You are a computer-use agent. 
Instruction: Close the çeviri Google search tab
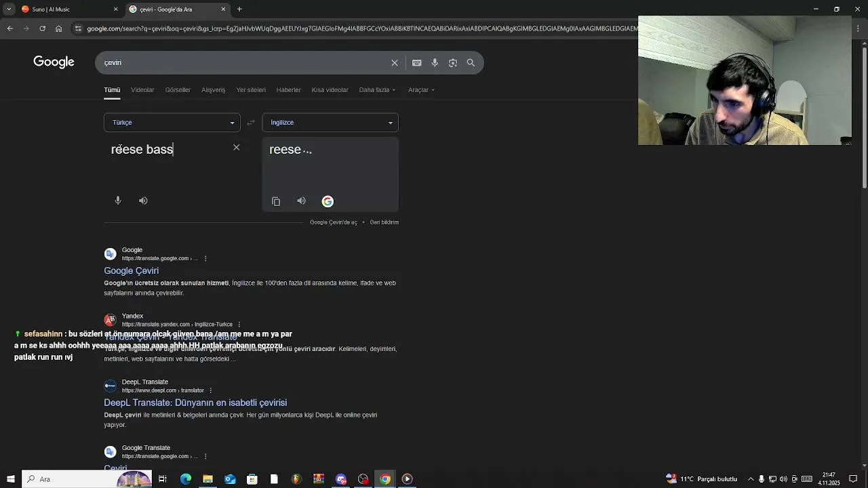click(223, 9)
